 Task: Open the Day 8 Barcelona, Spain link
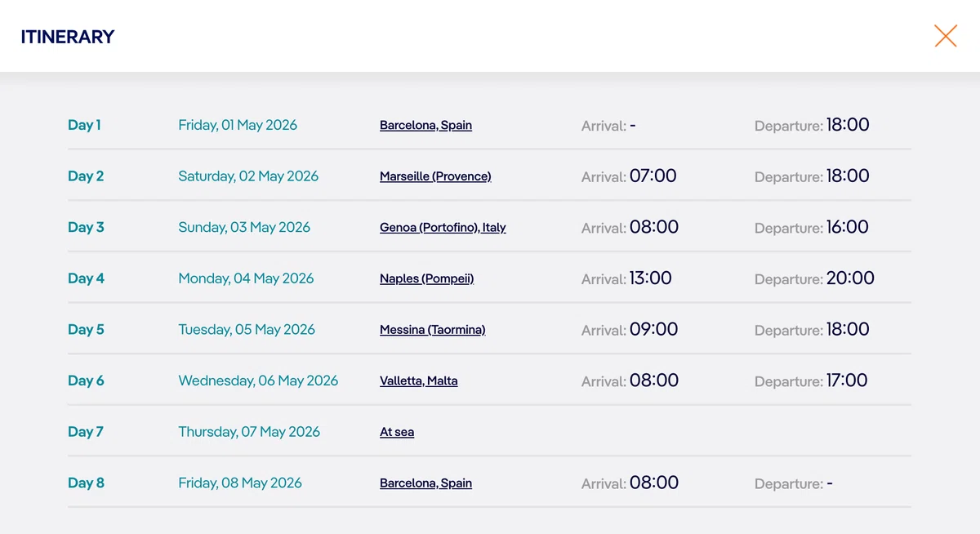[425, 483]
